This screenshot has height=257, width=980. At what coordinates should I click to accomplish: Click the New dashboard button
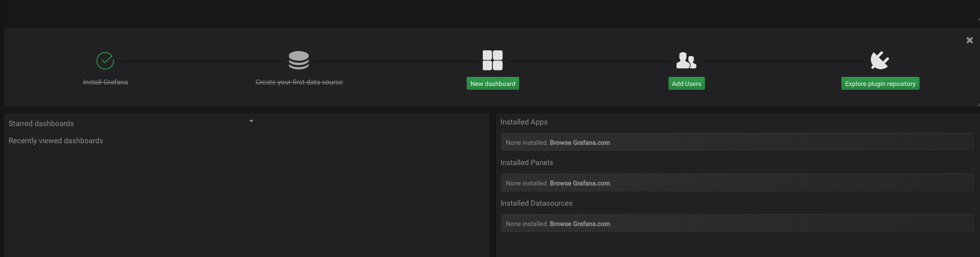click(x=493, y=83)
